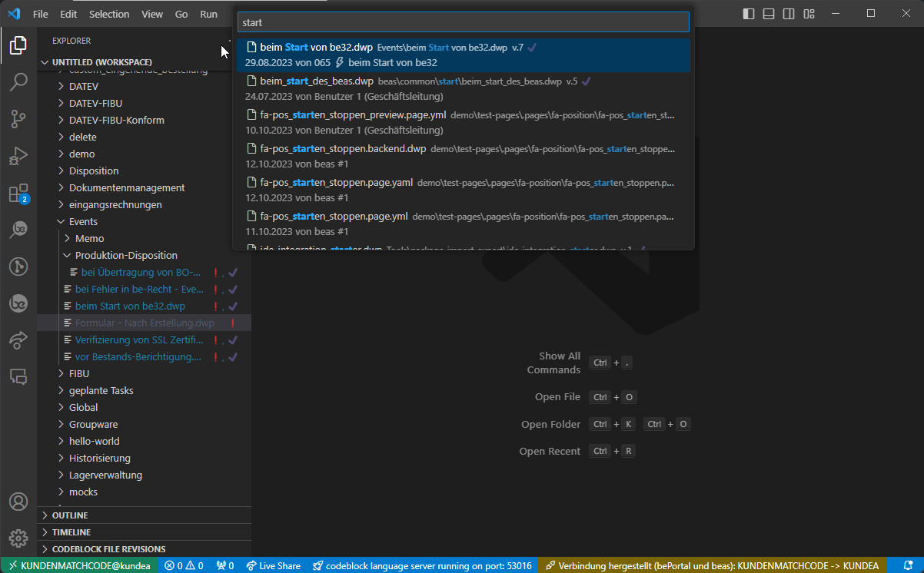This screenshot has height=573, width=924.
Task: Open Verifizierung von SSL Zertifi file
Action: (x=138, y=339)
